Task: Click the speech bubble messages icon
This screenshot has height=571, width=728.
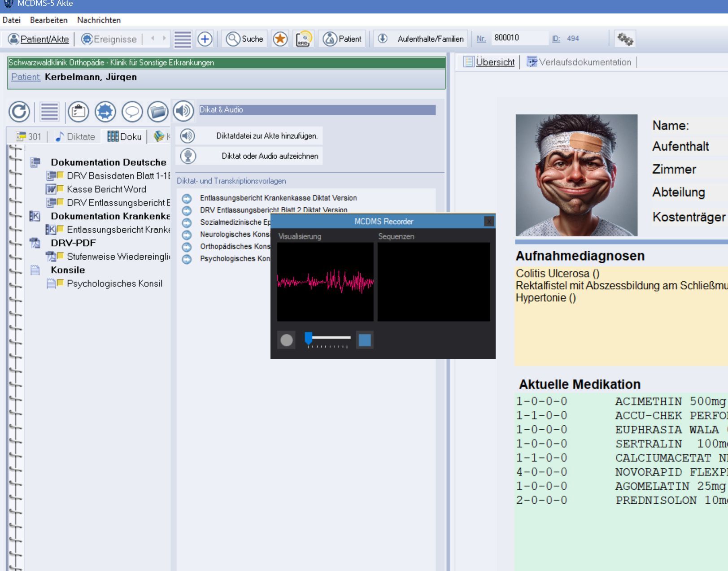Action: tap(132, 111)
